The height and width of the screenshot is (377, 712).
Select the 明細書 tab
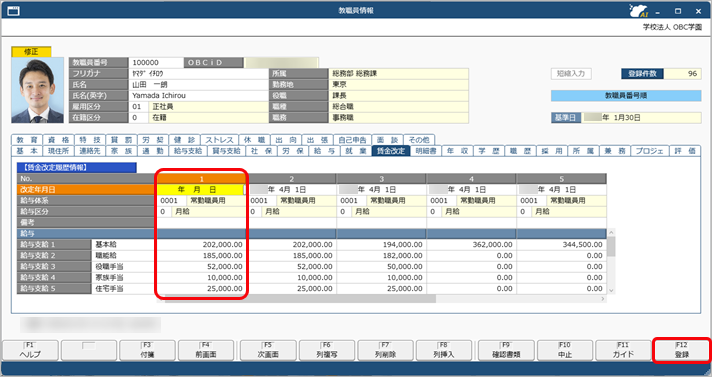coord(426,151)
